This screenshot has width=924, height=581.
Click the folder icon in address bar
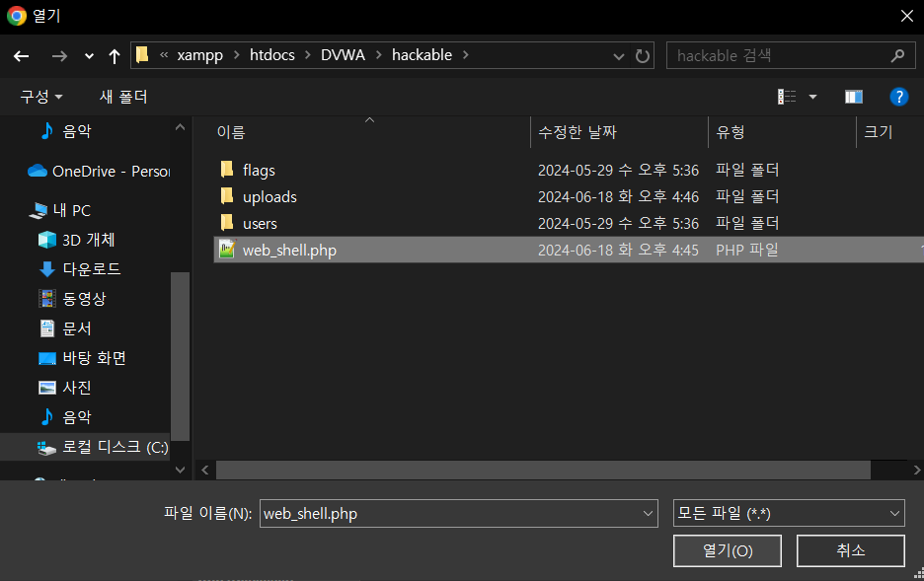(x=142, y=54)
